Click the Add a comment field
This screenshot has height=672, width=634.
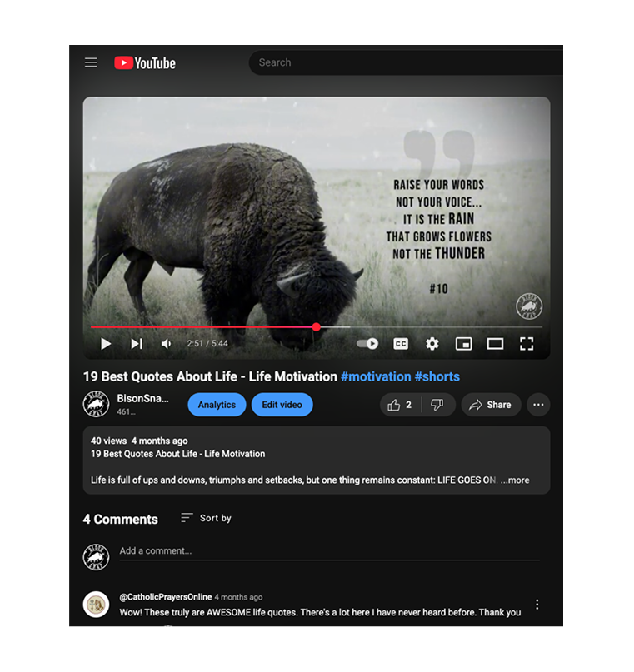click(x=329, y=550)
